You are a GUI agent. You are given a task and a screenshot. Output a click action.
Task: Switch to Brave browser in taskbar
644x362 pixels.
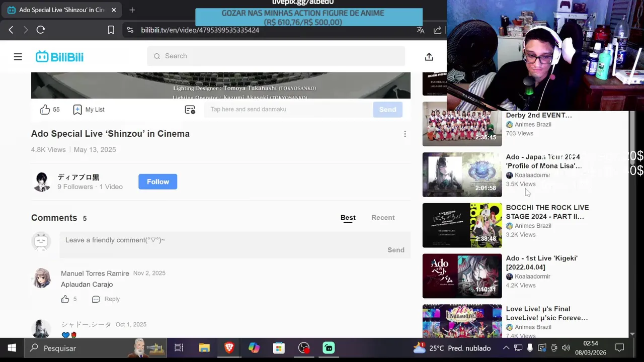click(x=229, y=348)
